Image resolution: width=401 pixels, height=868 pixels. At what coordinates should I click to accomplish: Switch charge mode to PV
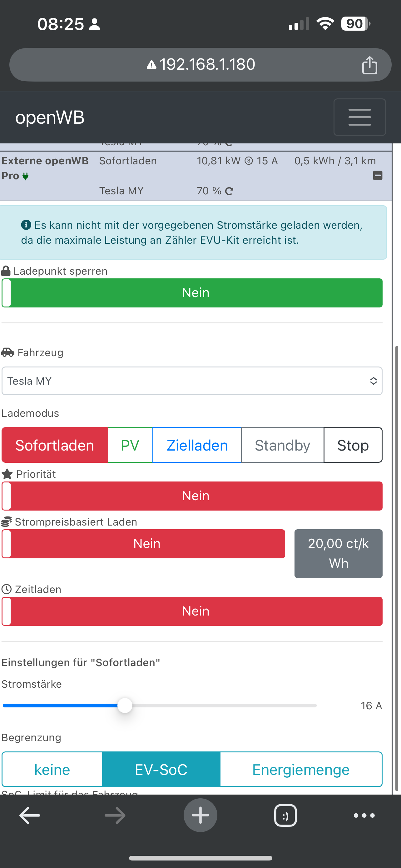coord(130,446)
